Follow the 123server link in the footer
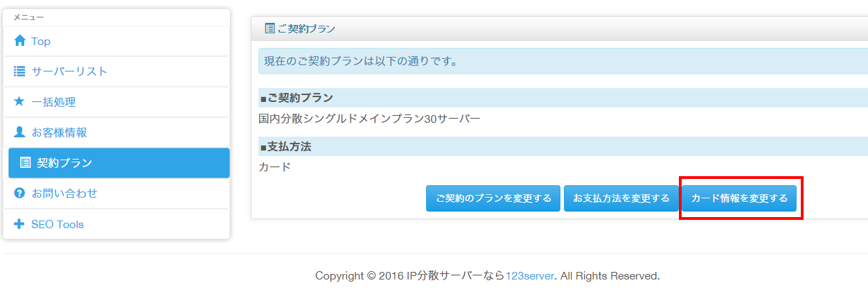 tap(530, 276)
